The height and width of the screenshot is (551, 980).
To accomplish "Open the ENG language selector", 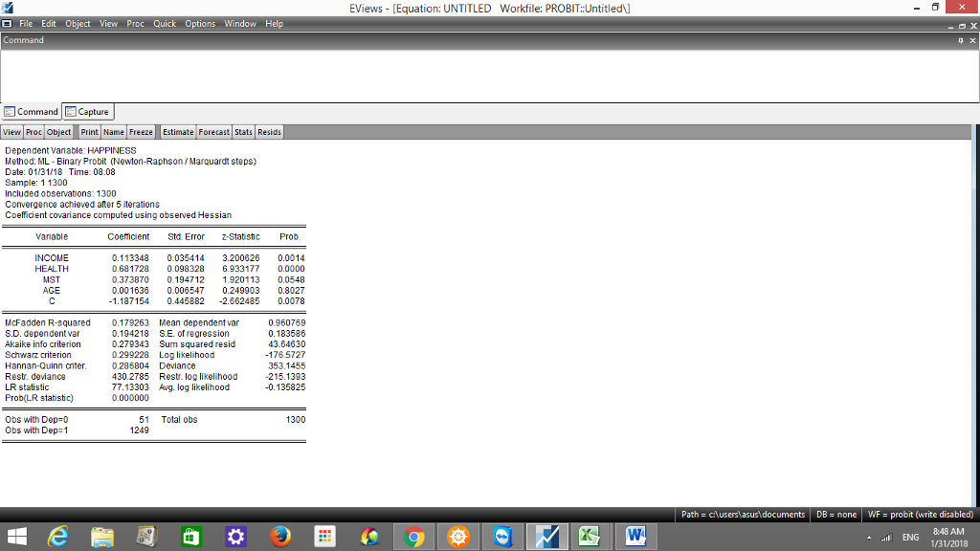I will [x=909, y=537].
